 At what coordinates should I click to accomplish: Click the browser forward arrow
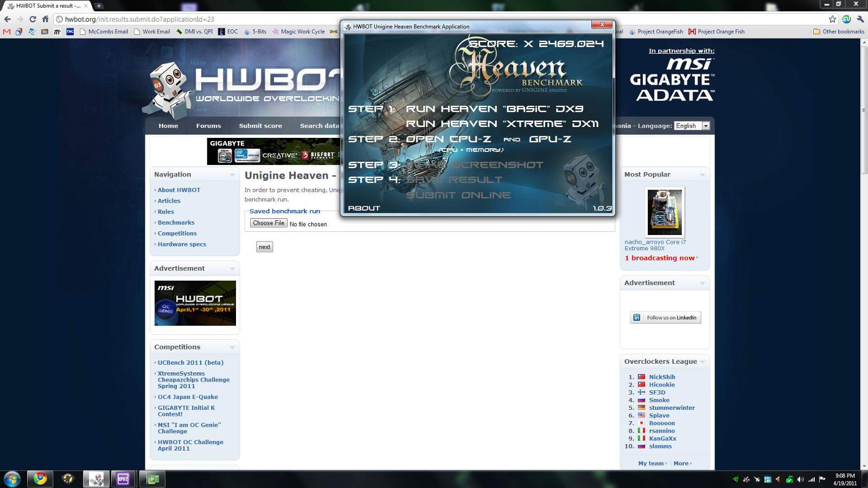pyautogui.click(x=20, y=19)
